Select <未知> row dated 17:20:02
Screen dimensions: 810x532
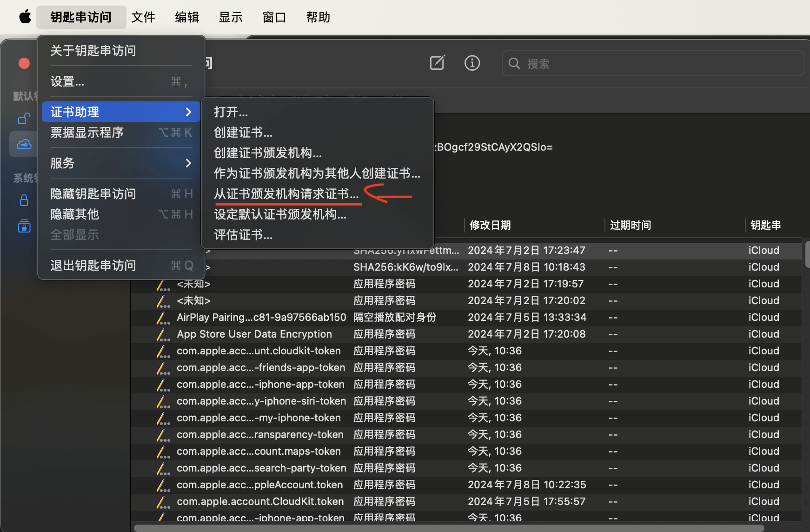point(466,300)
